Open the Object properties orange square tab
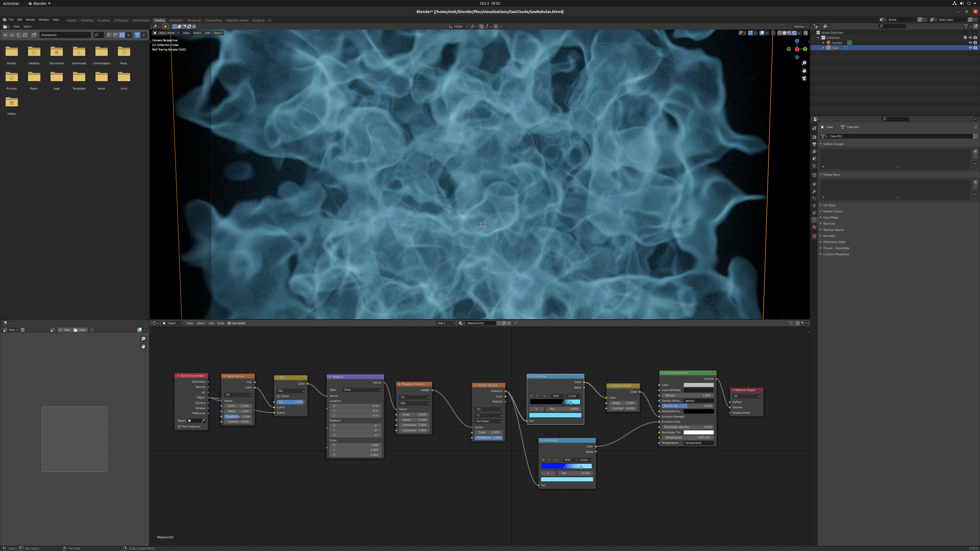980x551 pixels. pyautogui.click(x=814, y=184)
